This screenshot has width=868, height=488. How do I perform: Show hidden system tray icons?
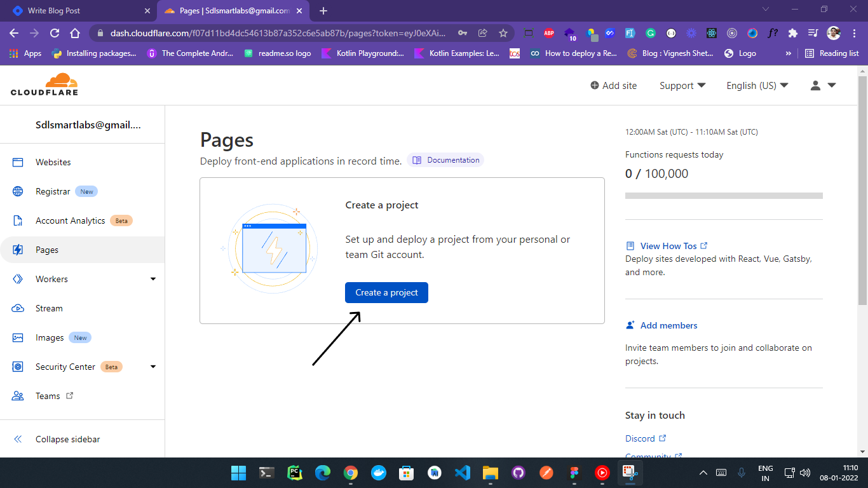(x=703, y=473)
